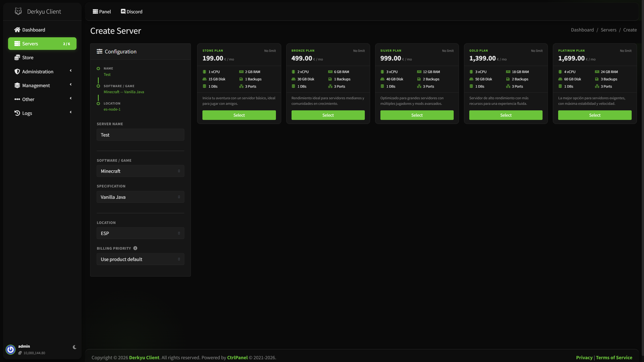
Task: Click the admin user avatar icon
Action: pyautogui.click(x=11, y=349)
